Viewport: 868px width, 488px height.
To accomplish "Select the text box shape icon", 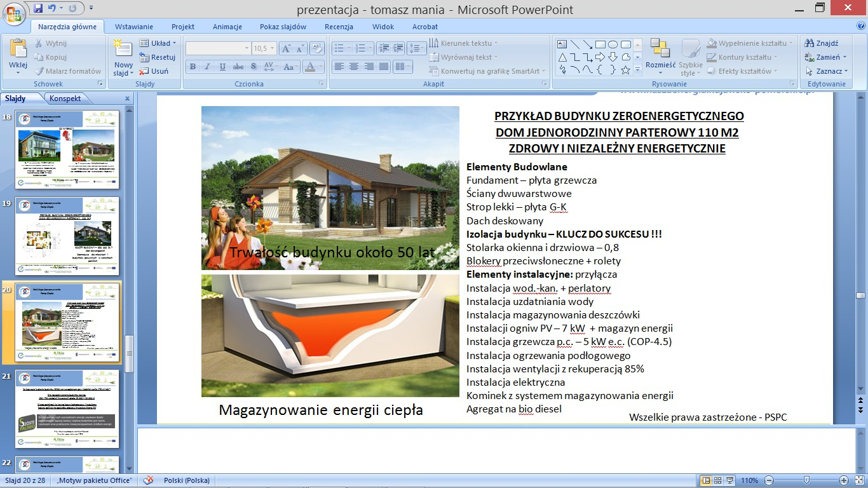I will pyautogui.click(x=562, y=44).
